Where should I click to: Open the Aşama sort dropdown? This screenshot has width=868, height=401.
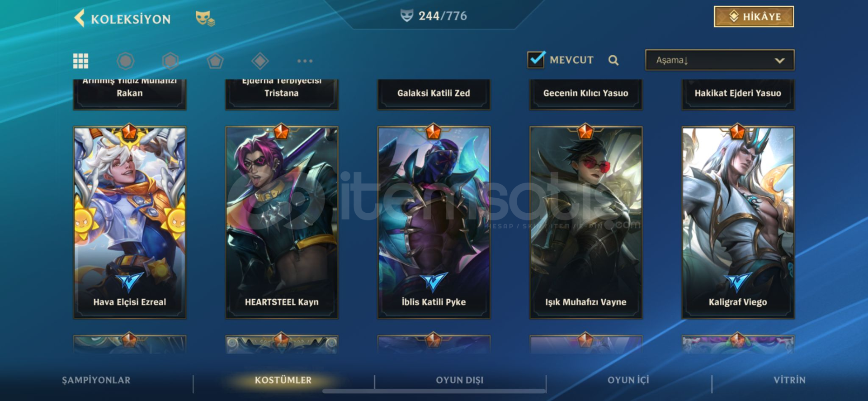[720, 60]
